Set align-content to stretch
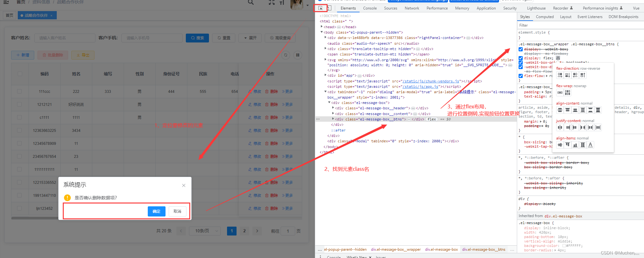The height and width of the screenshot is (258, 644). pyautogui.click(x=598, y=110)
